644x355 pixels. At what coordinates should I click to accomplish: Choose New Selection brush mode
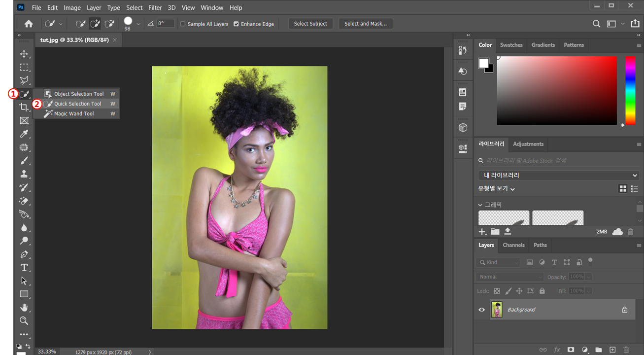point(80,24)
